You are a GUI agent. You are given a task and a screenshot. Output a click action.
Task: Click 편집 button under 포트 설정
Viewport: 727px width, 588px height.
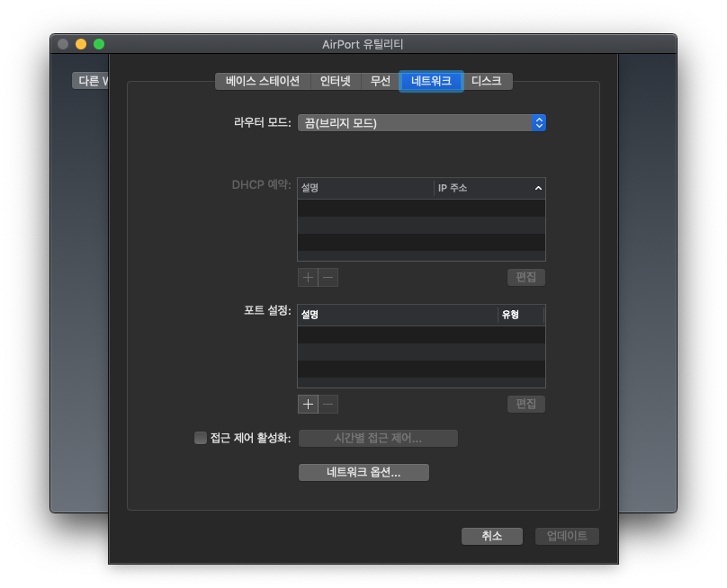tap(525, 404)
